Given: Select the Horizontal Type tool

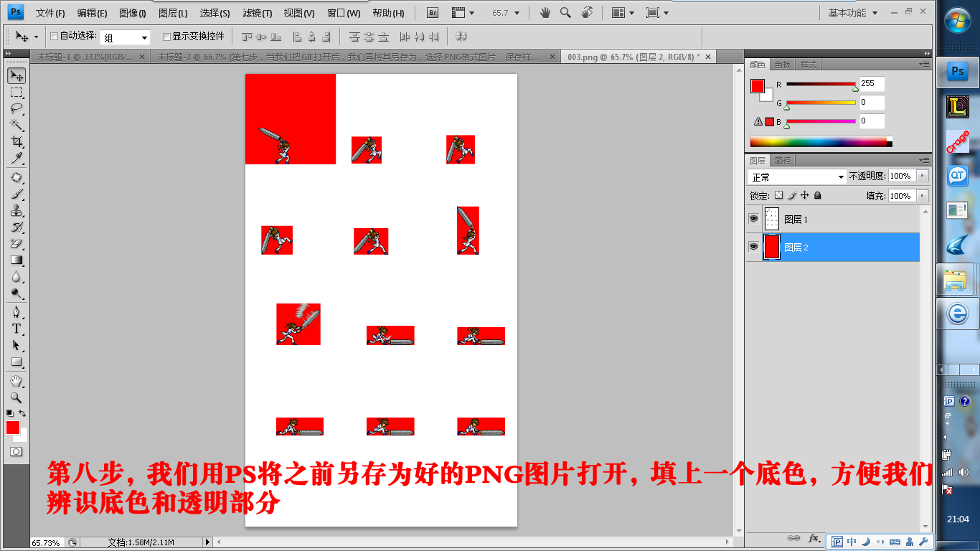Looking at the screenshot, I should (x=16, y=329).
